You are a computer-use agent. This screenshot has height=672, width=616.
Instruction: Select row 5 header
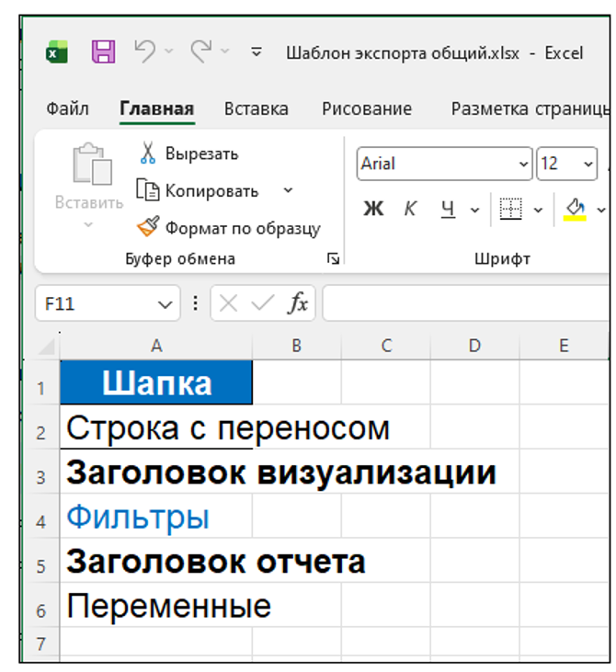[41, 561]
